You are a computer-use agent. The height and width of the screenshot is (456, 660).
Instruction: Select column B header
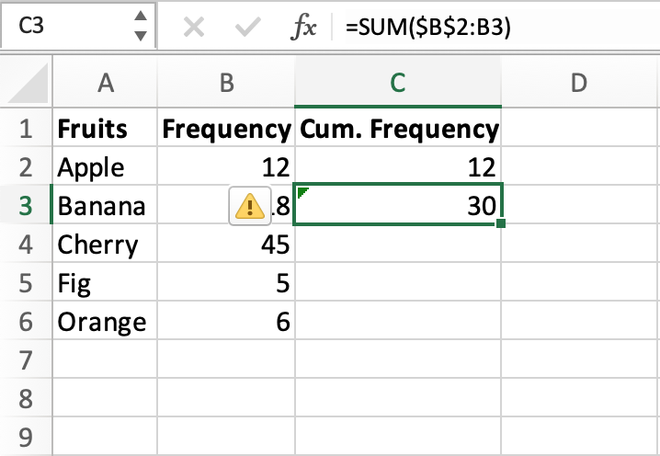click(226, 84)
